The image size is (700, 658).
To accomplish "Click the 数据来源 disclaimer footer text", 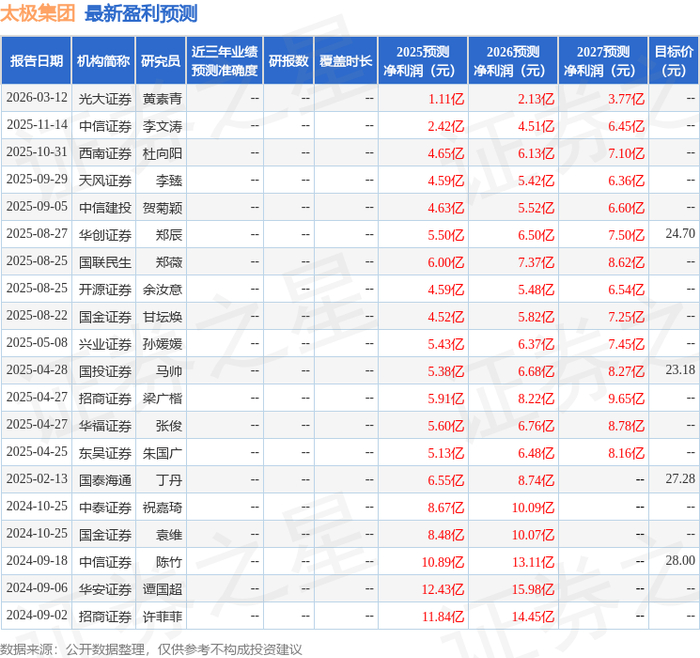I will pos(151,650).
